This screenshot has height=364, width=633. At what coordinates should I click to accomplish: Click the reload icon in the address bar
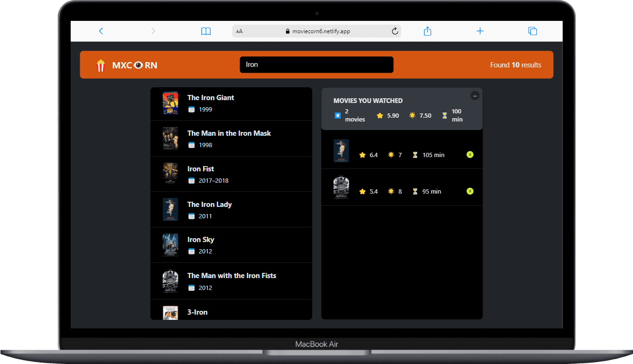coord(395,30)
